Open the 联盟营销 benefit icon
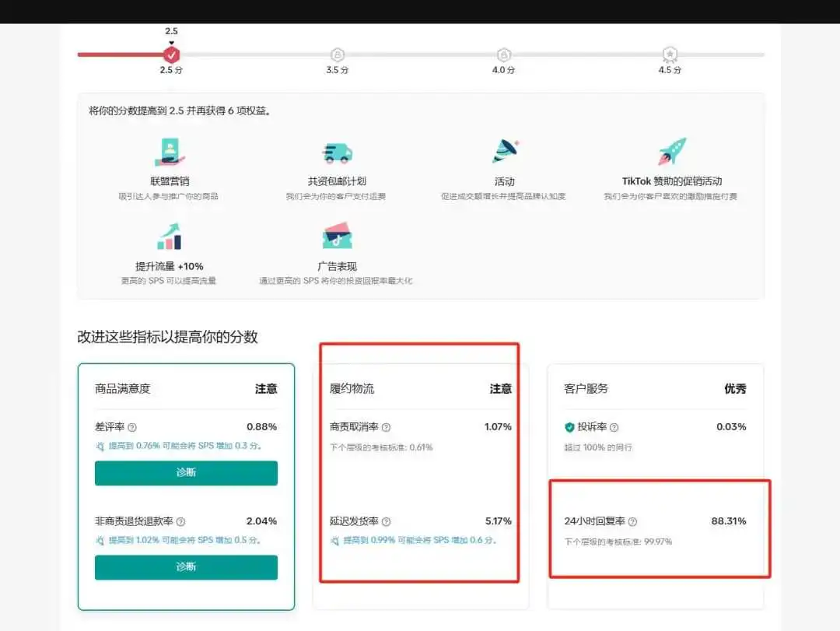Screen dimensions: 840x631 [170, 152]
